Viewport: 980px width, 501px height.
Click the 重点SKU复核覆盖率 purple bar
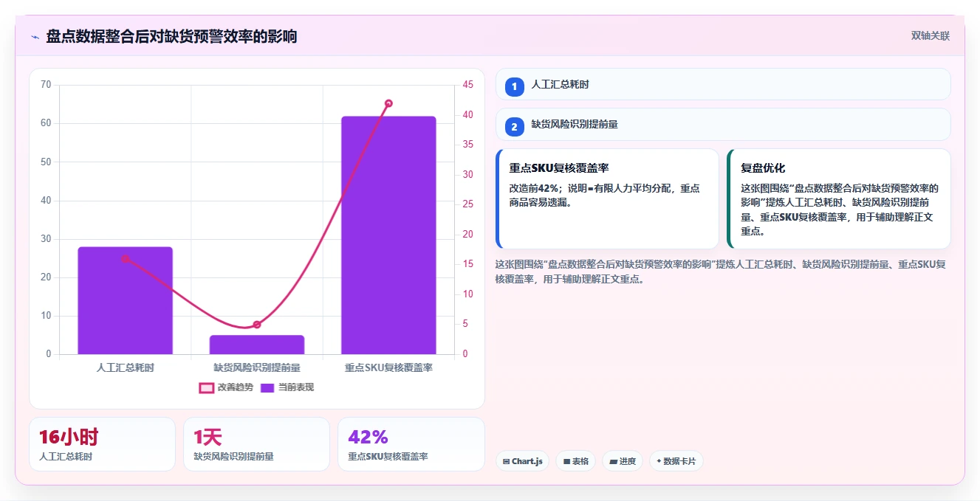coord(388,235)
